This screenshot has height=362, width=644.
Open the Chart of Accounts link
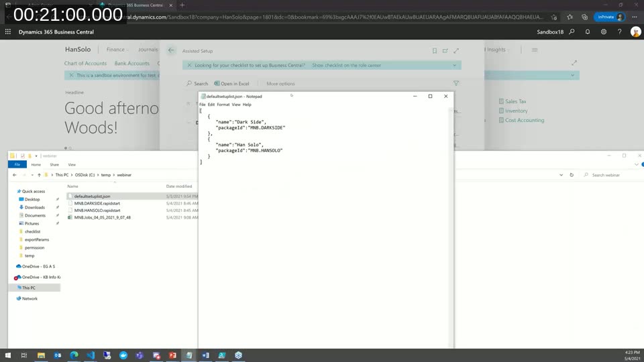click(x=85, y=63)
